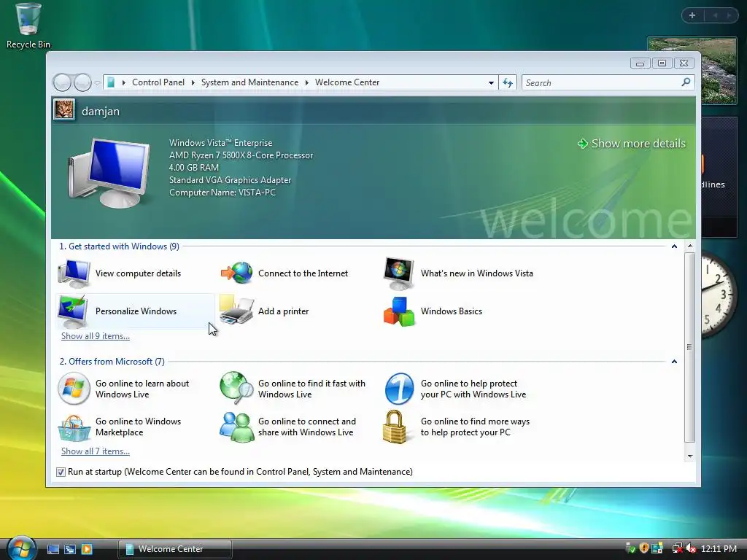Screen dimensions: 747x560
Task: Click the Offers from Microsoft heading
Action: coord(112,362)
